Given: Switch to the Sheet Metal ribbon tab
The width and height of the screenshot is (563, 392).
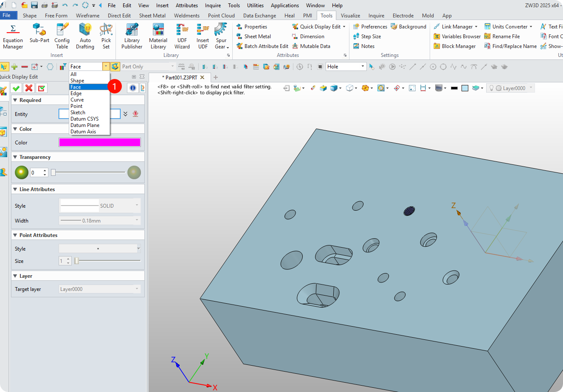Looking at the screenshot, I should pos(152,15).
